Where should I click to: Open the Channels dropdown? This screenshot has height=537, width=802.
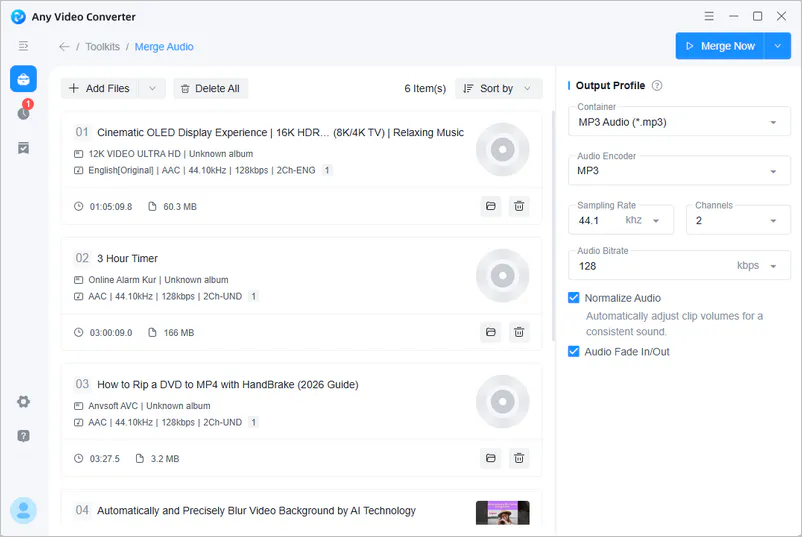[738, 220]
